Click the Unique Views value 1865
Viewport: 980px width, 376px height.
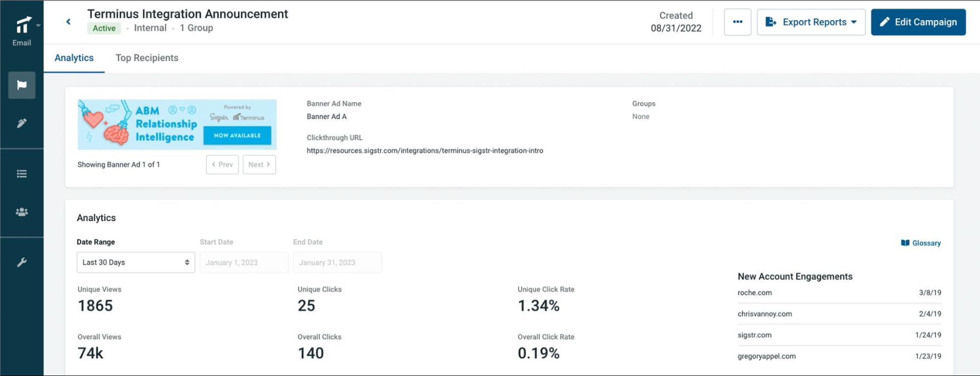click(x=95, y=305)
